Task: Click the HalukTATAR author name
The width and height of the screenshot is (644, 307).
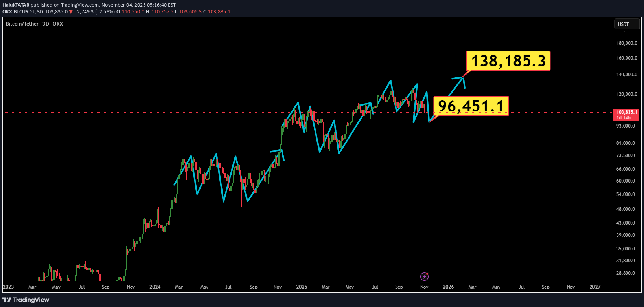Action: [16, 5]
